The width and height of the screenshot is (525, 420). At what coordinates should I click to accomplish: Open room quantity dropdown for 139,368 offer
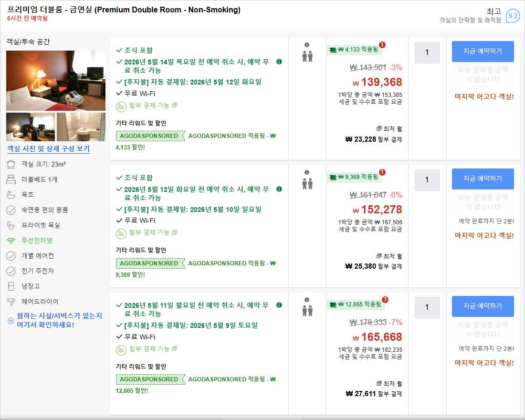click(x=427, y=52)
